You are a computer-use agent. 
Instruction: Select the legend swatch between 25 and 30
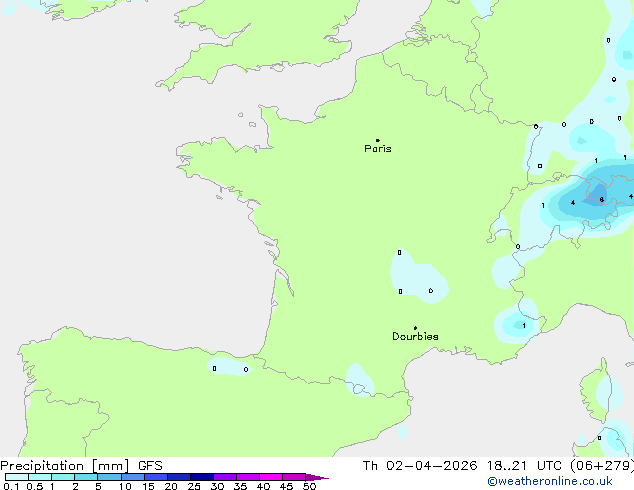tap(202, 477)
